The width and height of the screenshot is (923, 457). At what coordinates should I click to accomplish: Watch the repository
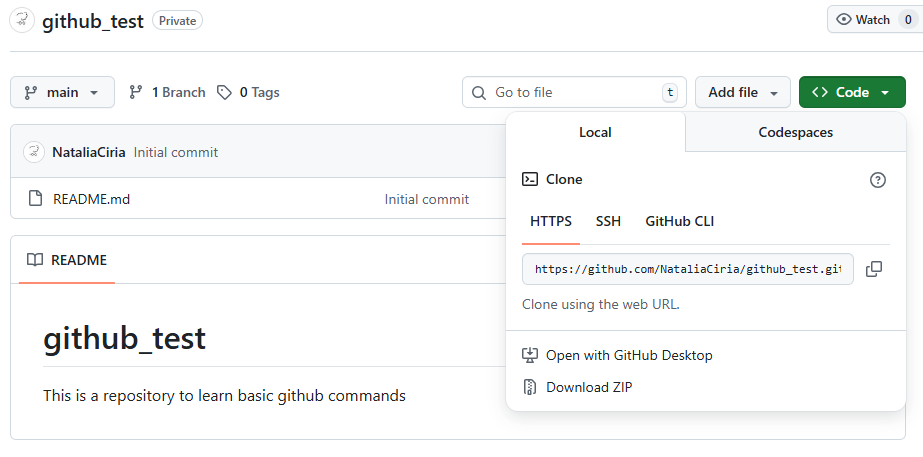(x=864, y=20)
